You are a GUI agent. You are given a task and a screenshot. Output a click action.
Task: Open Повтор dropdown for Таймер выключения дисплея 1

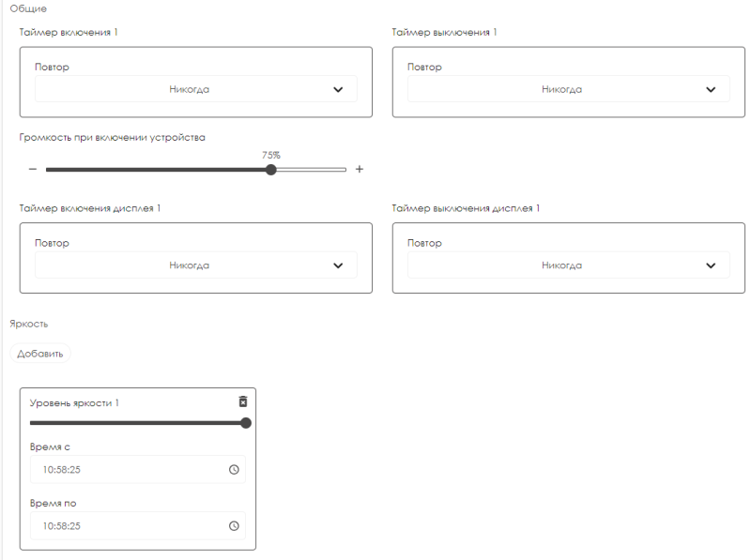pyautogui.click(x=561, y=265)
